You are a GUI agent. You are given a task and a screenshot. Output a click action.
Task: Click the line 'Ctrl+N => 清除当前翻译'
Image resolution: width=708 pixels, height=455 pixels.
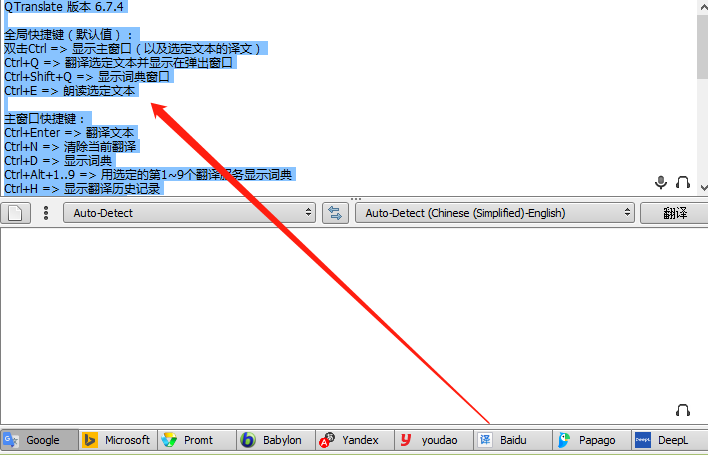coord(70,147)
